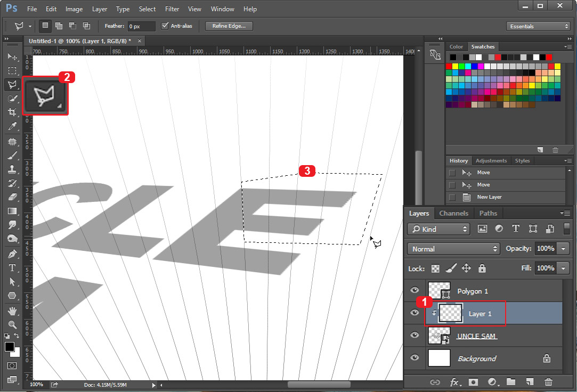
Task: Switch to the Channels tab
Action: click(x=453, y=213)
